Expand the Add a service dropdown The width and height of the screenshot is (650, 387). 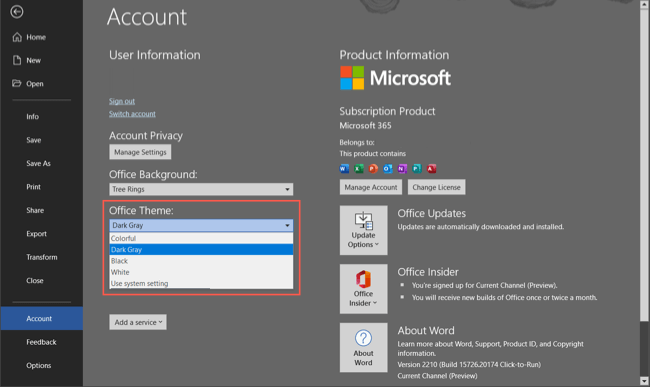[x=138, y=322]
